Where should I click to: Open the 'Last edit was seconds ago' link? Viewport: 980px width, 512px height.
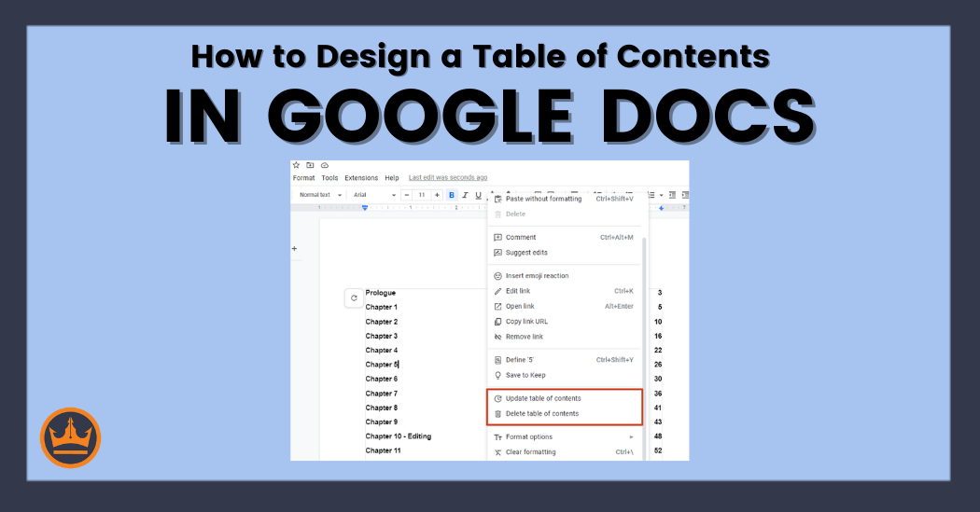(x=448, y=178)
